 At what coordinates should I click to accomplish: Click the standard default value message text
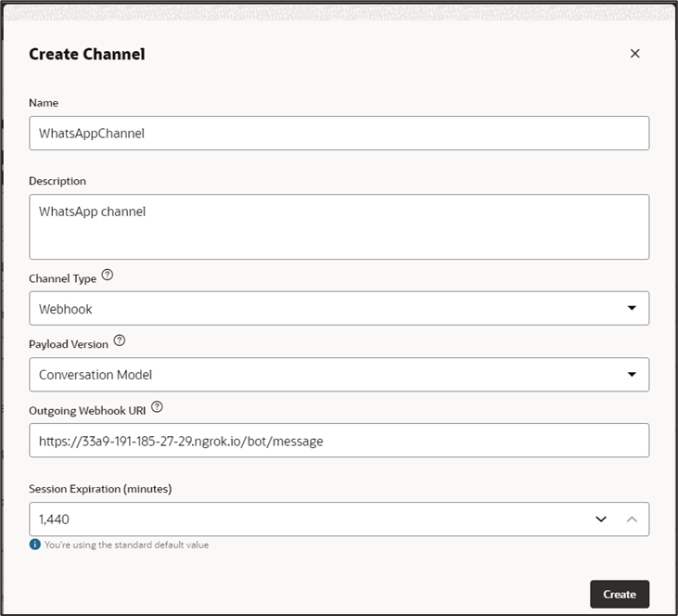coord(126,545)
